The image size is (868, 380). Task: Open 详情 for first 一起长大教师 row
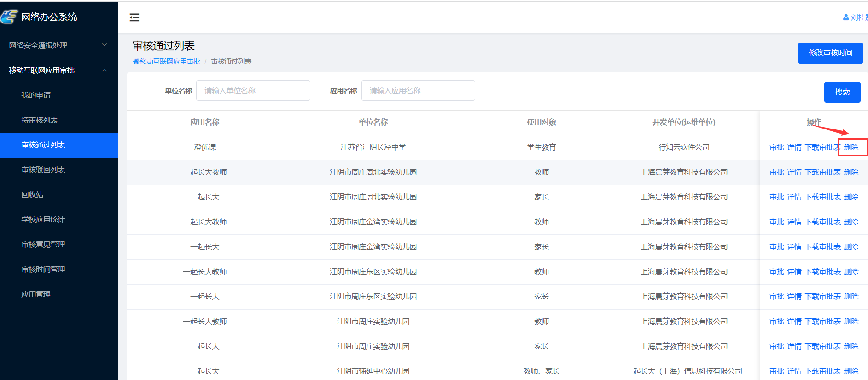tap(794, 172)
